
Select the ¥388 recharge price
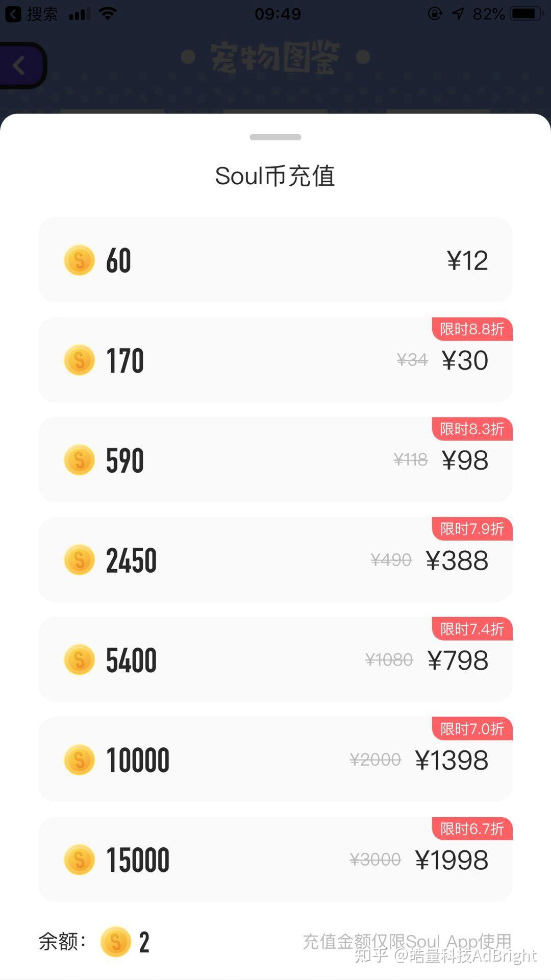click(x=457, y=560)
